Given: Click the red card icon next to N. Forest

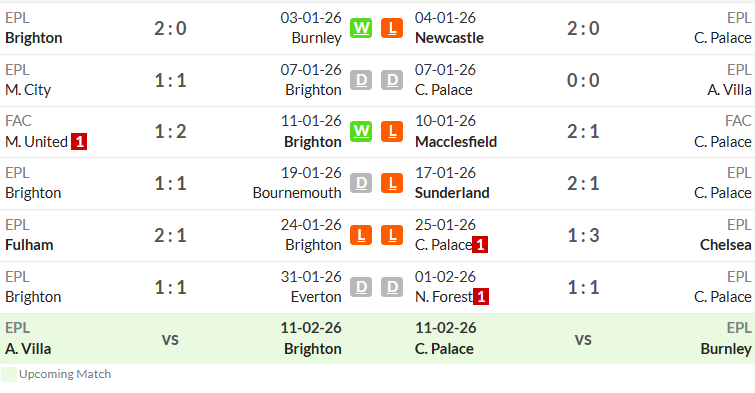Looking at the screenshot, I should click(x=481, y=297).
